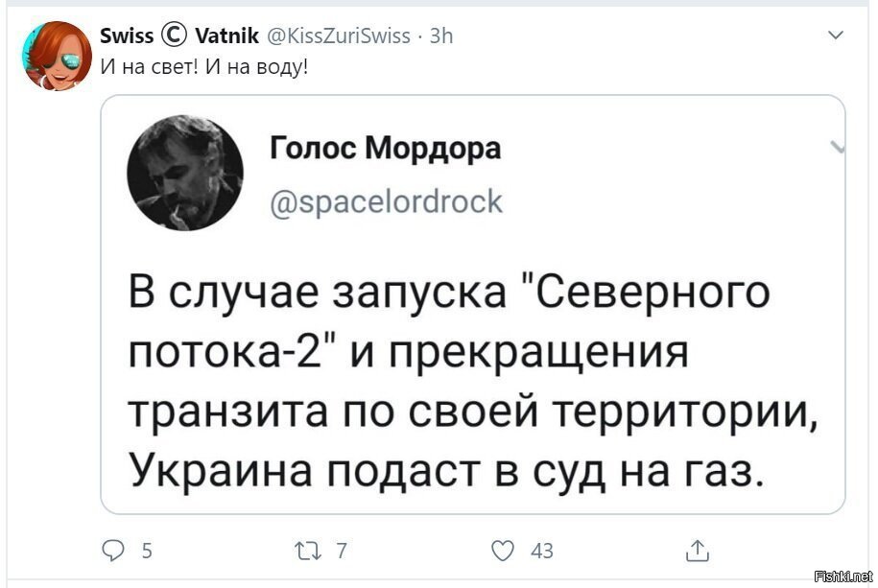Open quoted tweet text about Северного потока-2
The width and height of the screenshot is (878, 588).
[x=473, y=382]
